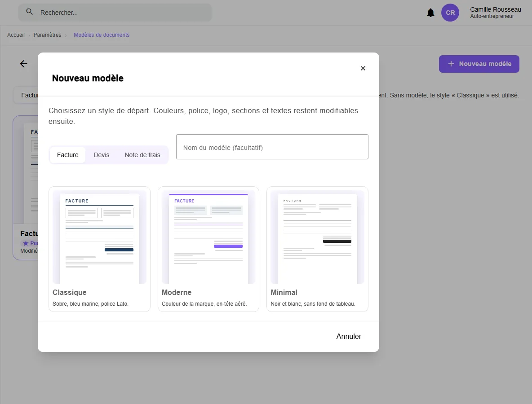This screenshot has height=404, width=532.
Task: Click the Noir et blanc description text
Action: [313, 304]
